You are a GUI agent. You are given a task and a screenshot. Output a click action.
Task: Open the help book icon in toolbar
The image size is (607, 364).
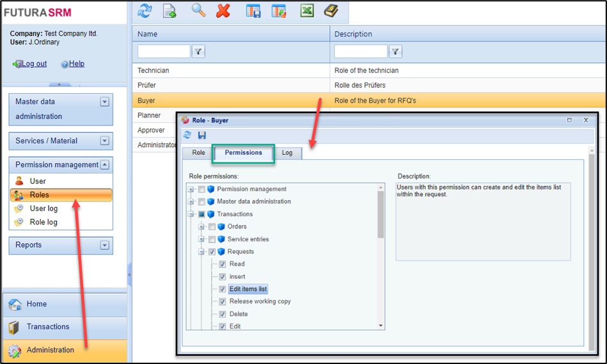pyautogui.click(x=331, y=11)
